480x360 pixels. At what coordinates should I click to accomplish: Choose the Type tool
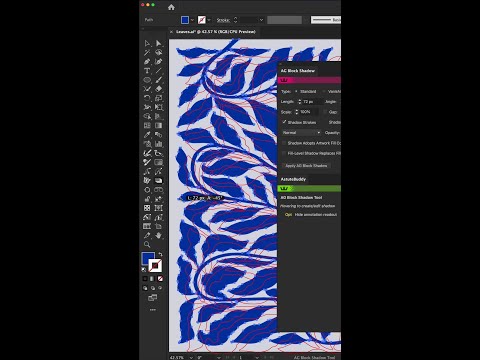[x=147, y=71]
